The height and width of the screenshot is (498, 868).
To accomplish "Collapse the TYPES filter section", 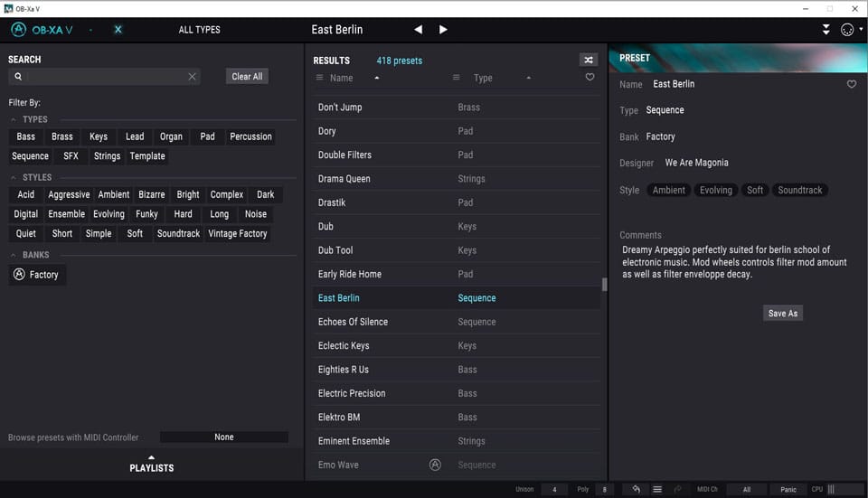I will click(14, 119).
